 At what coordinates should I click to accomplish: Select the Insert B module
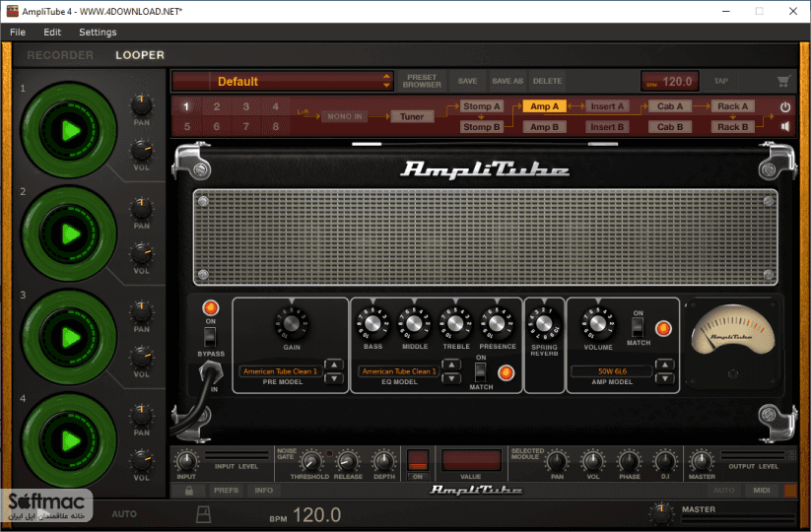click(x=607, y=127)
